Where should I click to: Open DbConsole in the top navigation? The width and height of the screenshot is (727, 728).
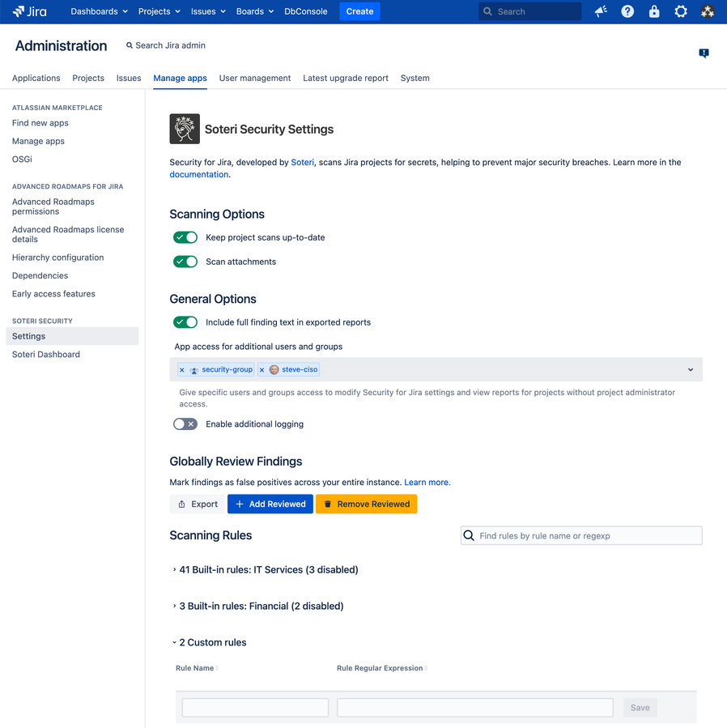tap(305, 11)
